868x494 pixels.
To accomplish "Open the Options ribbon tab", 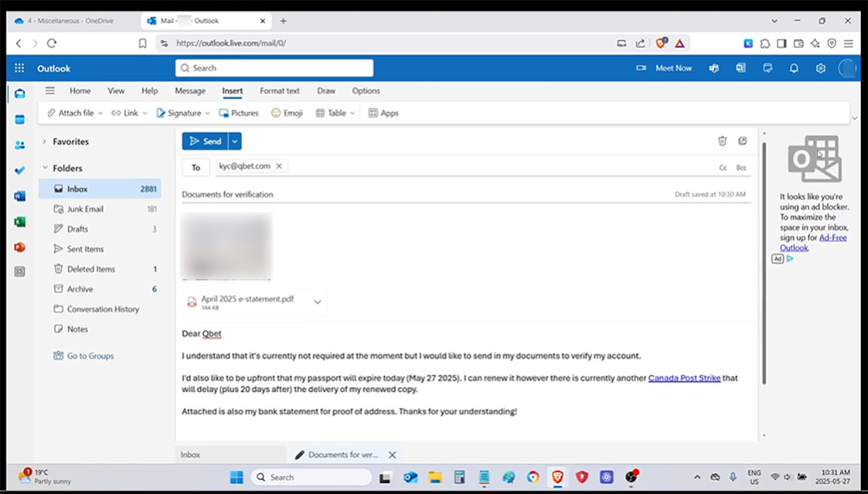I will coord(366,91).
